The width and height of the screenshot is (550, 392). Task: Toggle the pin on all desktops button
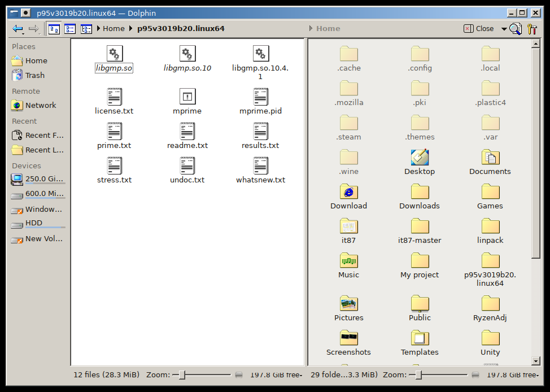25,13
